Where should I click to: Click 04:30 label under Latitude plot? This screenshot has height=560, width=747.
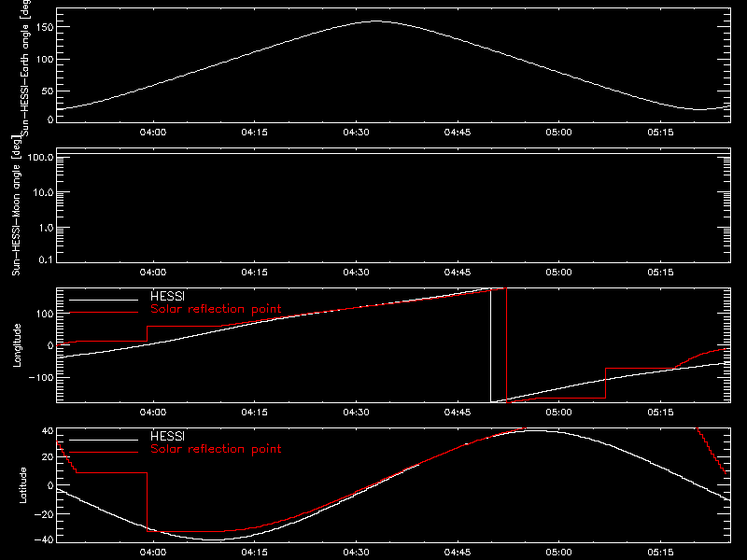click(x=356, y=552)
